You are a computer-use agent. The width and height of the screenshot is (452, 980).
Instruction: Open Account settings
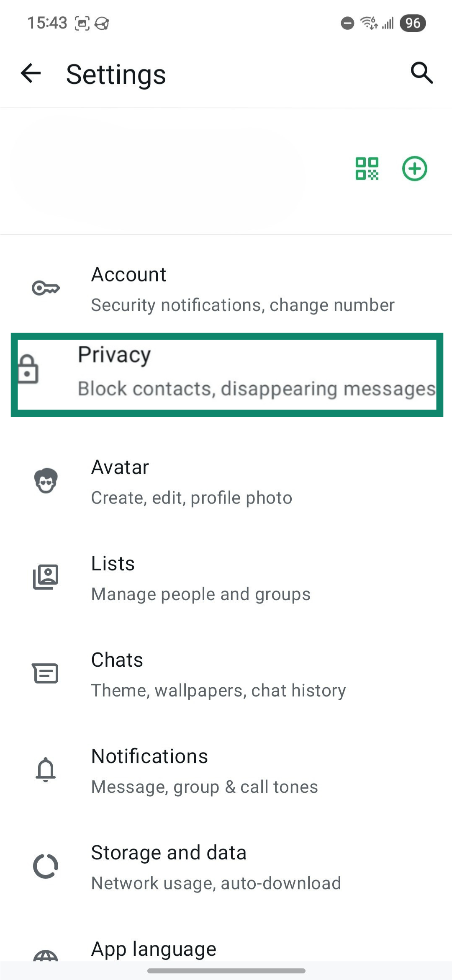tap(226, 288)
